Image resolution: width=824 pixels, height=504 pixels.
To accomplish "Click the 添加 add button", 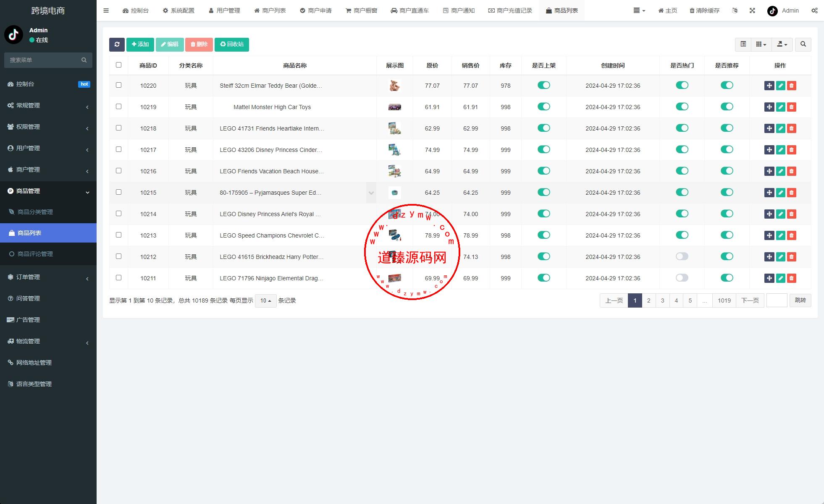I will (x=140, y=44).
